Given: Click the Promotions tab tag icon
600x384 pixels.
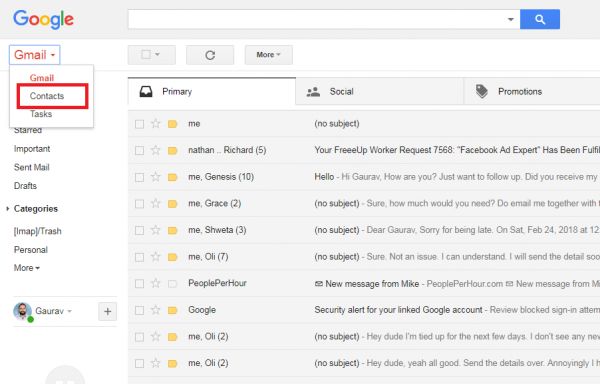Looking at the screenshot, I should point(482,91).
